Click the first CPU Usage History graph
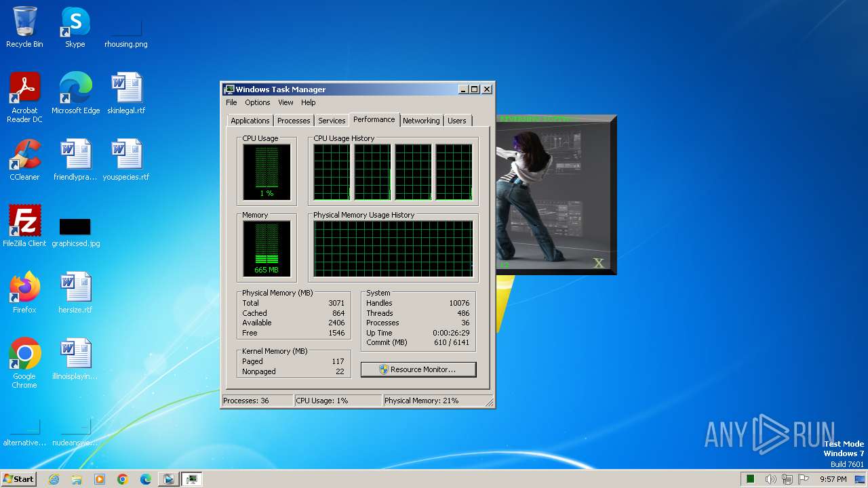 [x=332, y=172]
